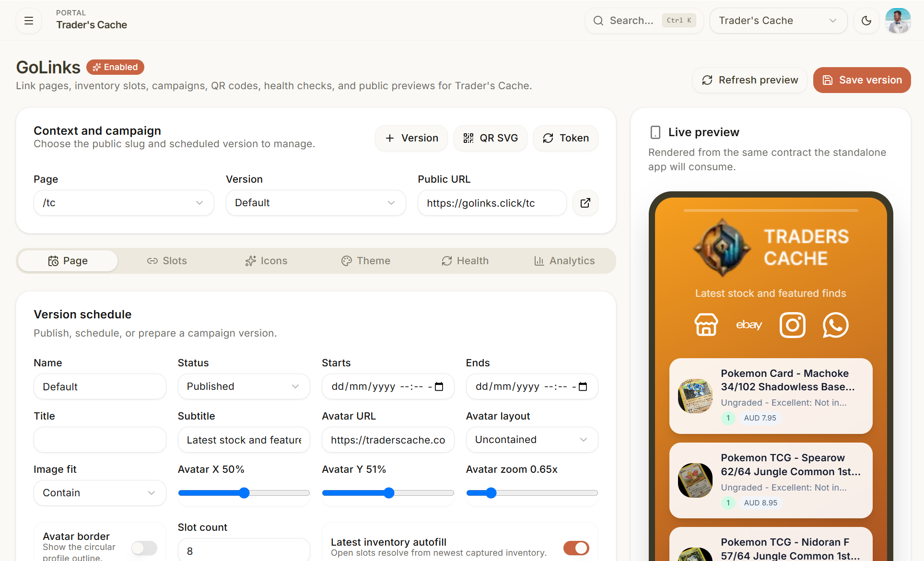Open the user profile avatar
The width and height of the screenshot is (924, 561).
coord(898,21)
